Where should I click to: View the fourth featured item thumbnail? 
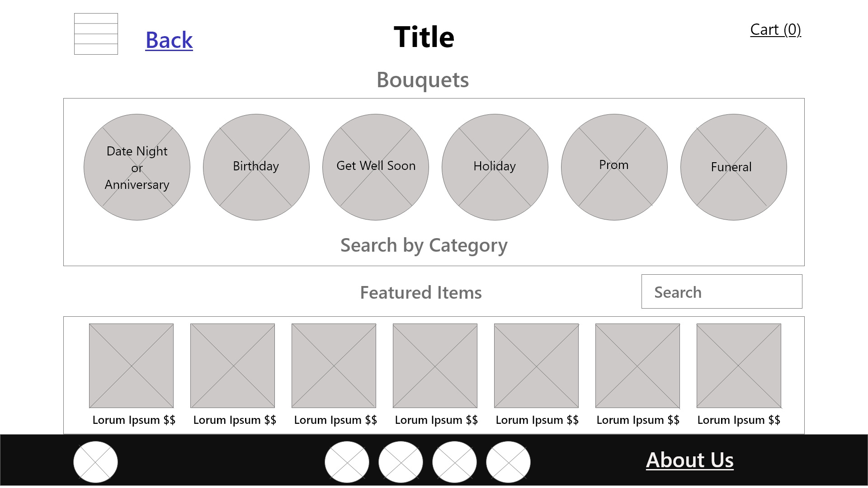[435, 366]
